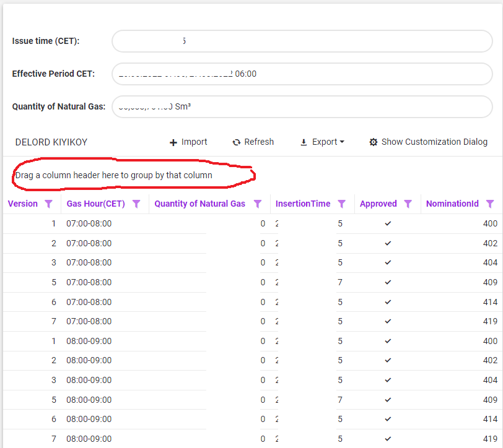Focus the Effective Period CET input

tap(302, 74)
